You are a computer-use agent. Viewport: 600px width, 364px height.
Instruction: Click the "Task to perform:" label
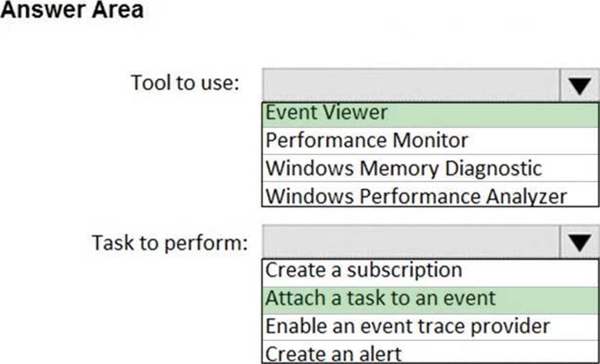pyautogui.click(x=169, y=243)
